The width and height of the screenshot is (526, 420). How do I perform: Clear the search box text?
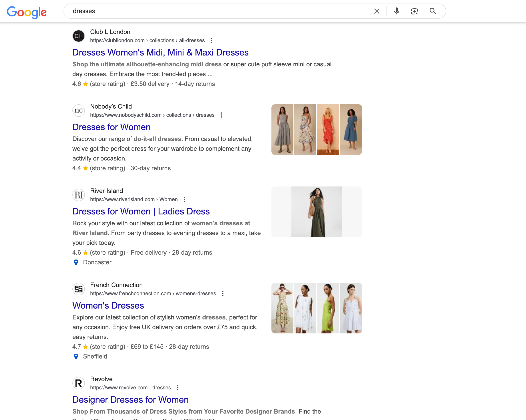coord(377,11)
